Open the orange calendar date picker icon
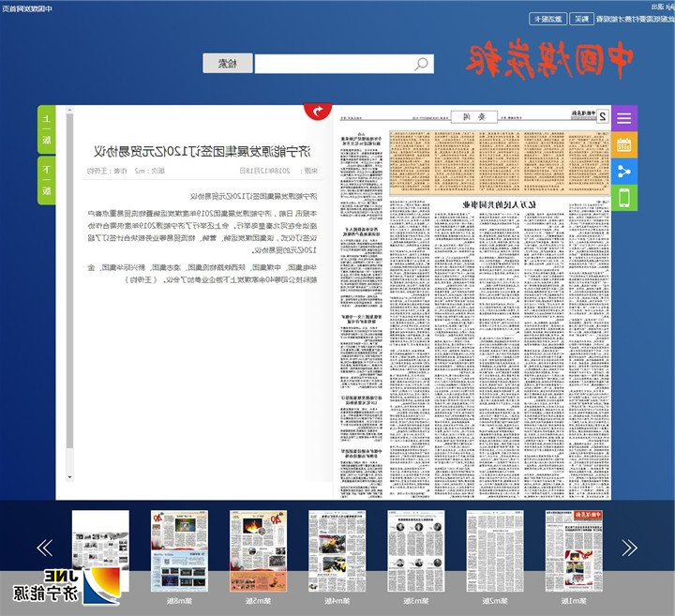 (624, 144)
